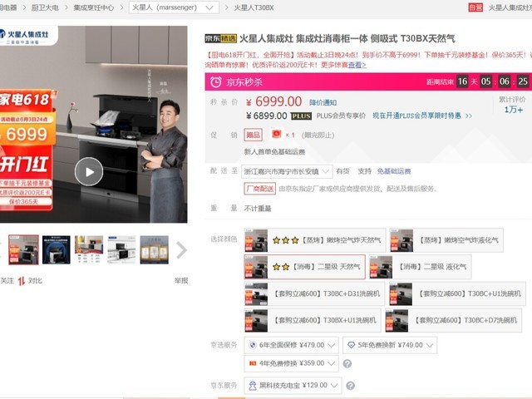The width and height of the screenshot is (532, 399).
Task: Click the 关注 follow link
Action: pos(7,281)
